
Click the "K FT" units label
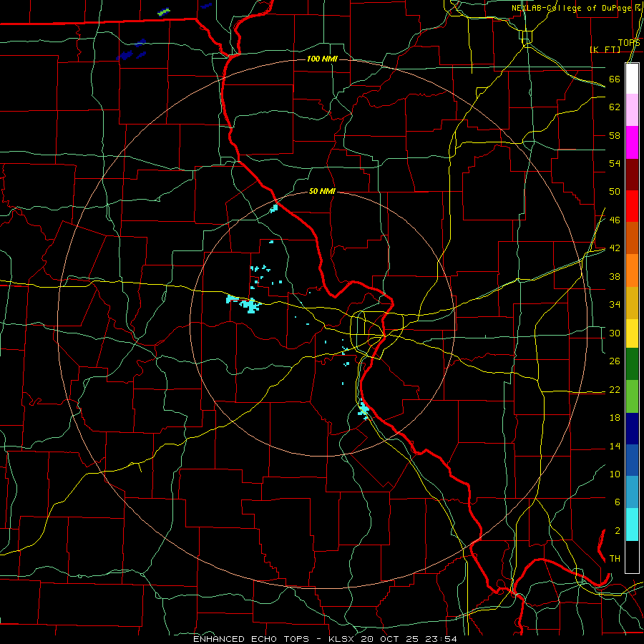[x=605, y=49]
